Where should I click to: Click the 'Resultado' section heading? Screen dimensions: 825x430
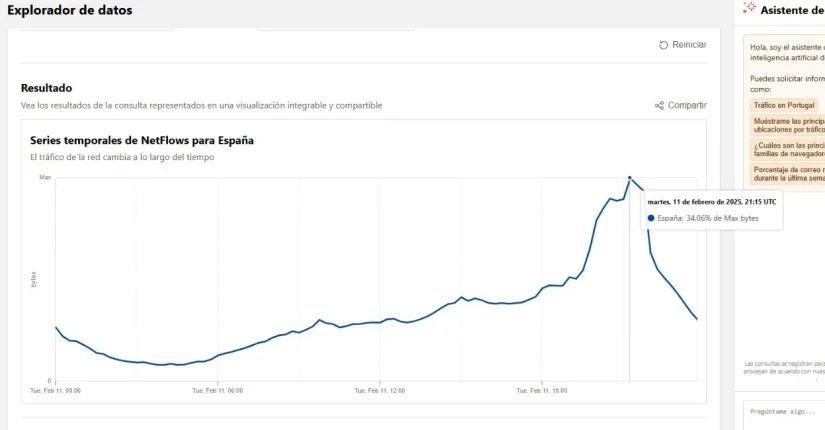[46, 88]
